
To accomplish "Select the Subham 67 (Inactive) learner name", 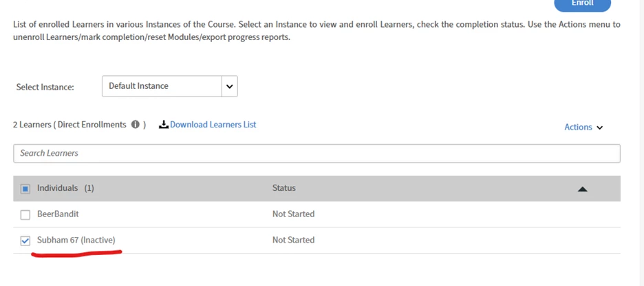I will coord(76,240).
